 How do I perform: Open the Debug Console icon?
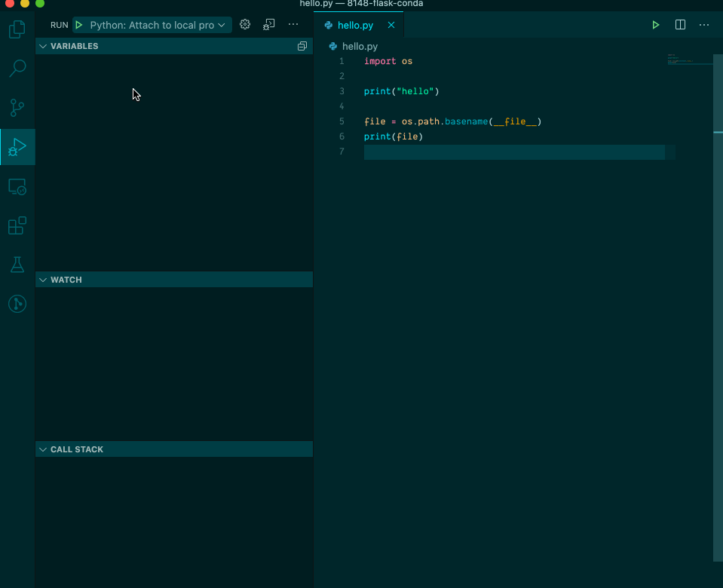point(269,24)
